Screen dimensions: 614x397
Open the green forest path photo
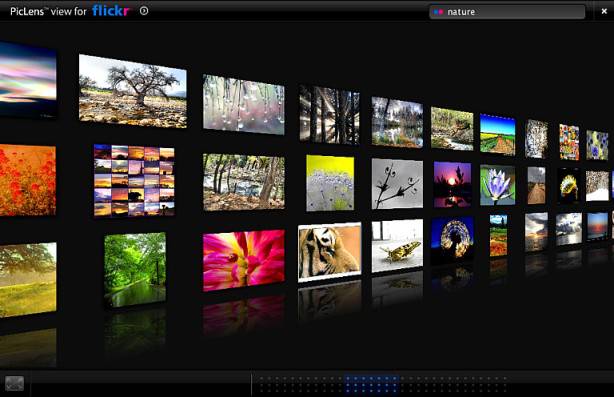pos(135,270)
